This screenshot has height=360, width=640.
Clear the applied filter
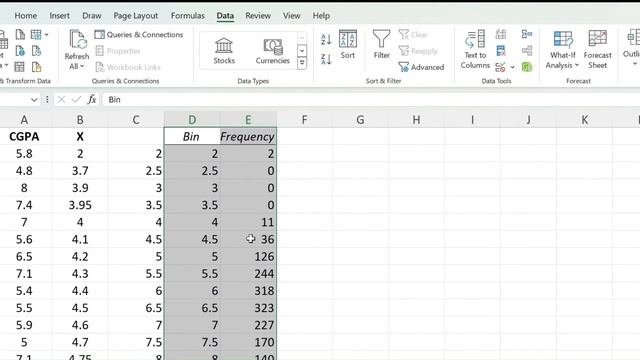pyautogui.click(x=413, y=35)
